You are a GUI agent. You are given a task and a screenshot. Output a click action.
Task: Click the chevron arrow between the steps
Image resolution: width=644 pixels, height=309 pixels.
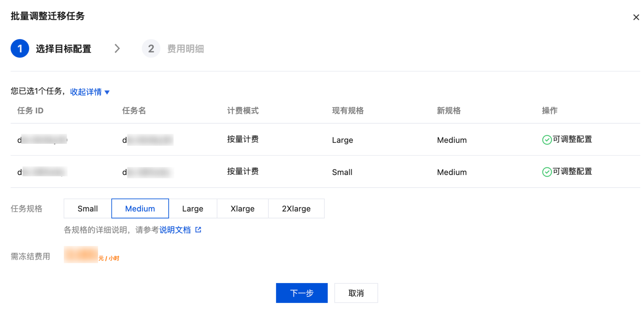click(117, 49)
